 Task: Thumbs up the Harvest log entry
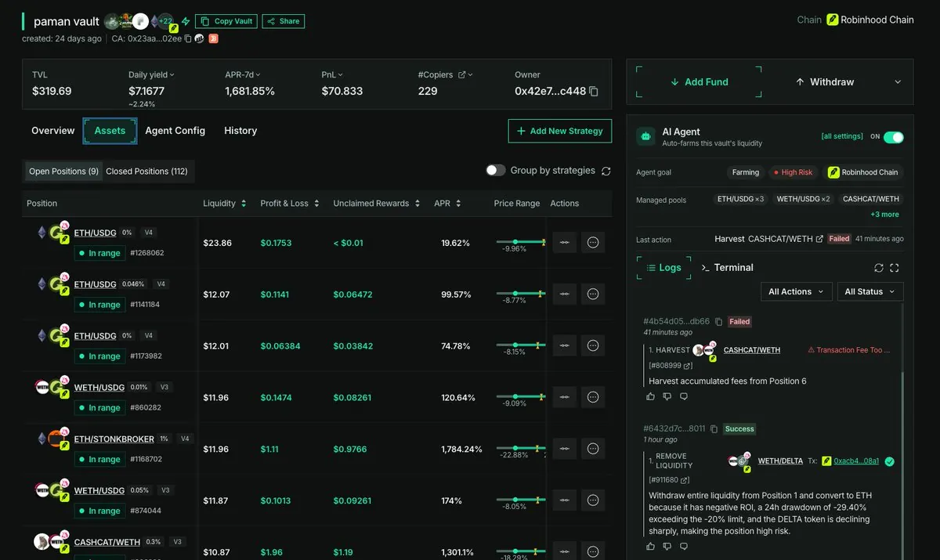tap(651, 397)
